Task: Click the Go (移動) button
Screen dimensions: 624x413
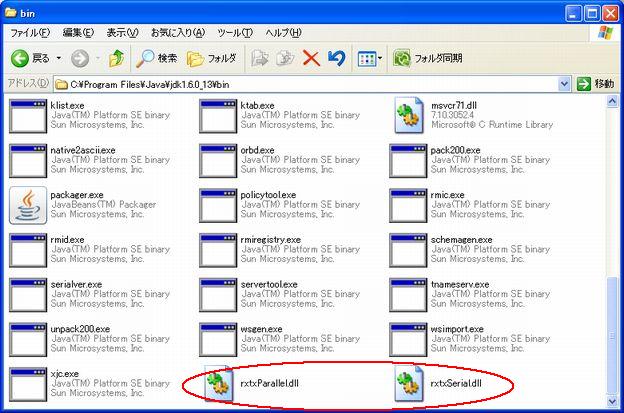Action: tap(596, 84)
